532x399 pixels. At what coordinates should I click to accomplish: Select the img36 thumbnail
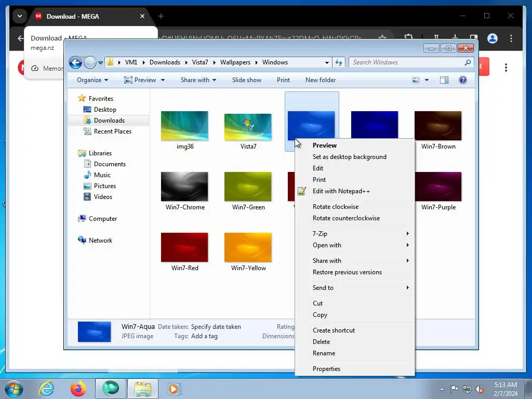(x=184, y=126)
